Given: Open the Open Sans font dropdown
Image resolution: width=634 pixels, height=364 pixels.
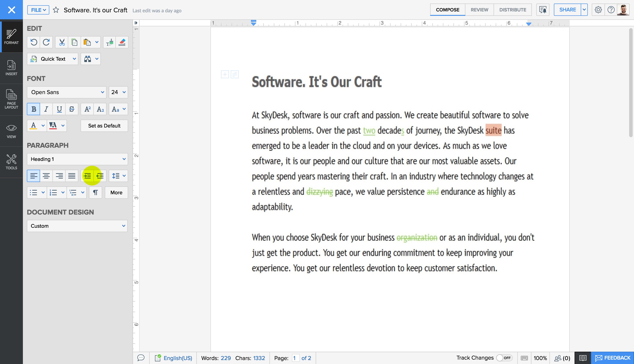Looking at the screenshot, I should coord(66,92).
